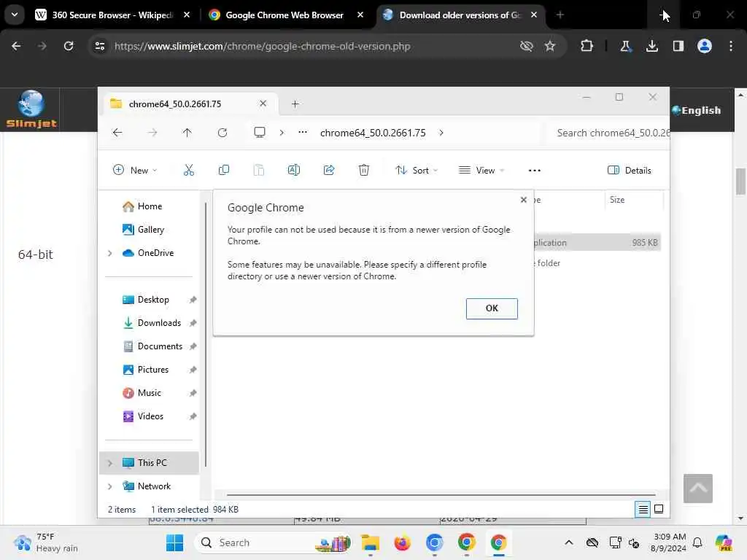747x560 pixels.
Task: Switch Explorer to details list view
Action: (x=643, y=510)
